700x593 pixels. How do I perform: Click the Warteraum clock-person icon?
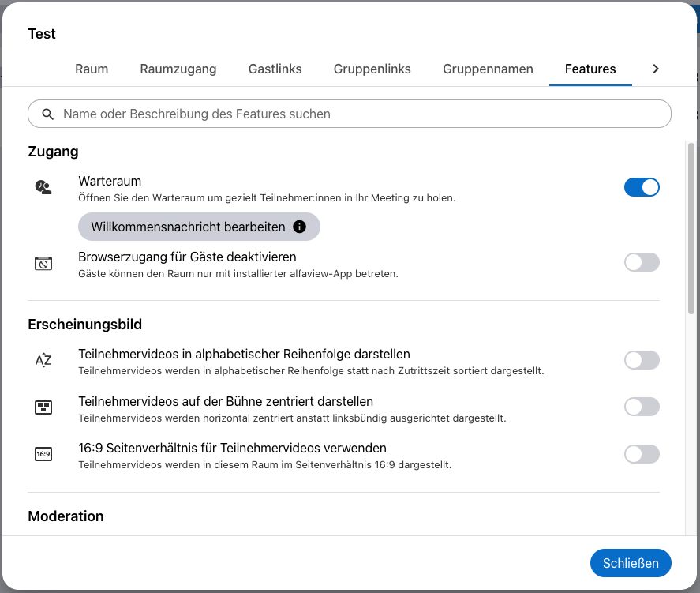43,187
